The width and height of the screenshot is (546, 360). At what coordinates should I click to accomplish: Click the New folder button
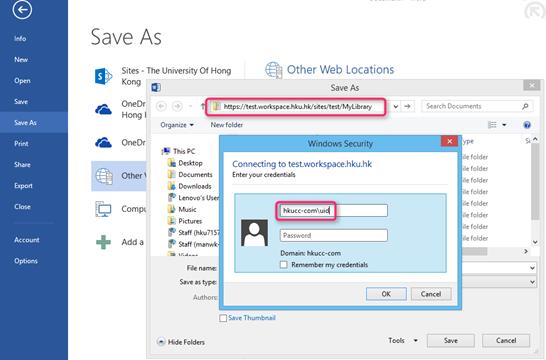tap(227, 125)
